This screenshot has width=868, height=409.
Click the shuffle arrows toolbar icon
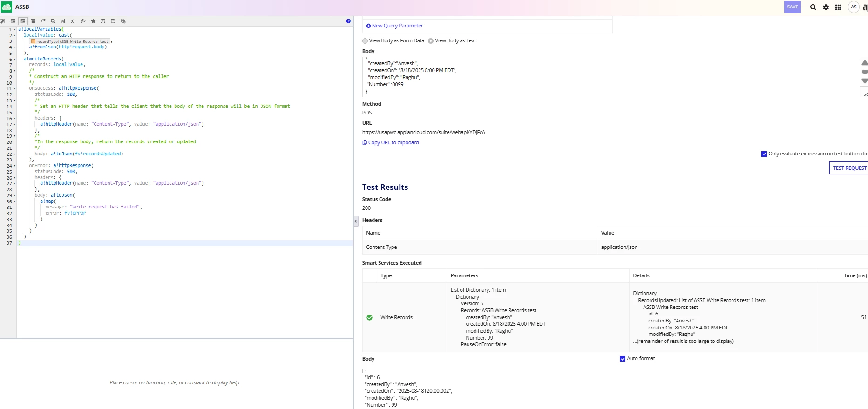[x=63, y=21]
